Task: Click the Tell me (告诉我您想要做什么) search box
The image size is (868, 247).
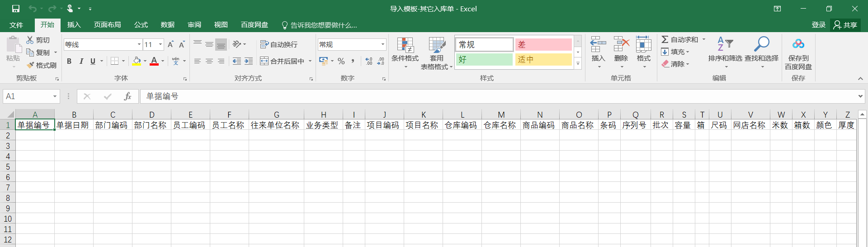Action: [319, 25]
